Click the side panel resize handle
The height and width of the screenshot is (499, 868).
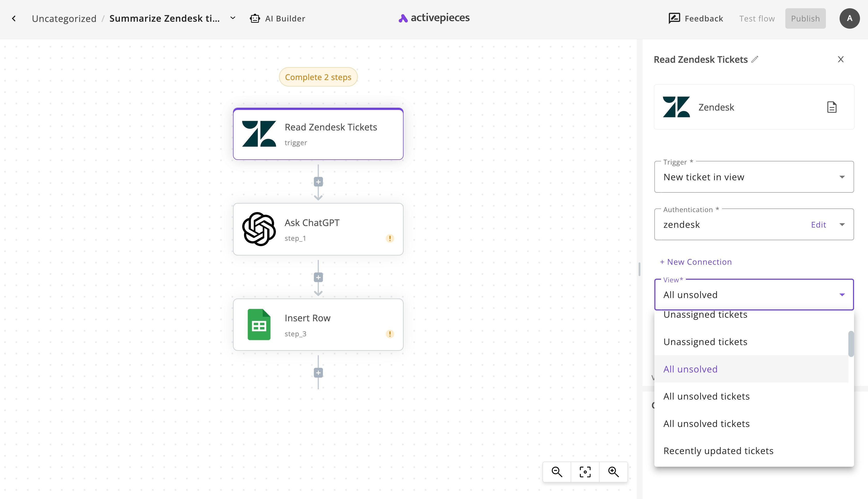click(639, 269)
